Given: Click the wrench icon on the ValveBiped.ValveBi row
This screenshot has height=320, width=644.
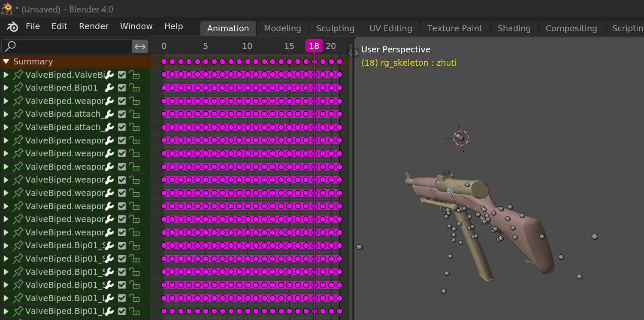Looking at the screenshot, I should [x=109, y=75].
